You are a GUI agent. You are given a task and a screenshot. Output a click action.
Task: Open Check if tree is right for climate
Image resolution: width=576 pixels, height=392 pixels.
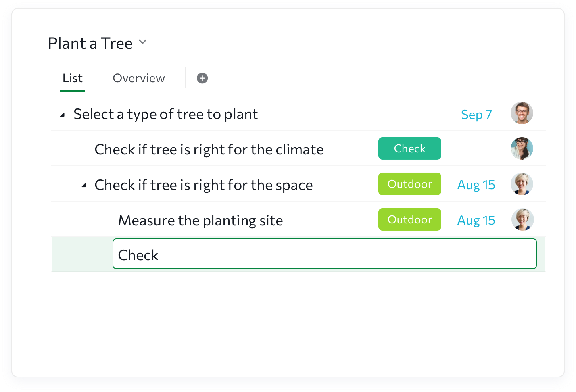[x=209, y=150]
